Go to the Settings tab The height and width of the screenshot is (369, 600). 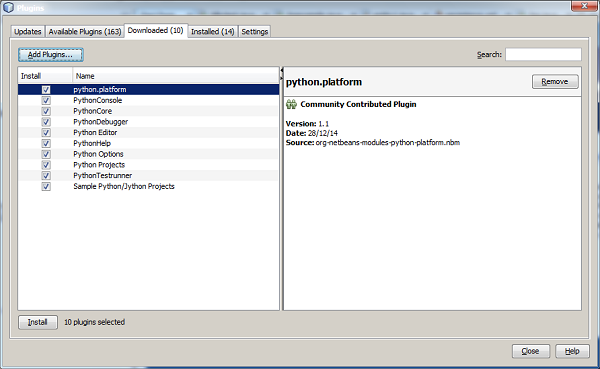(x=254, y=31)
